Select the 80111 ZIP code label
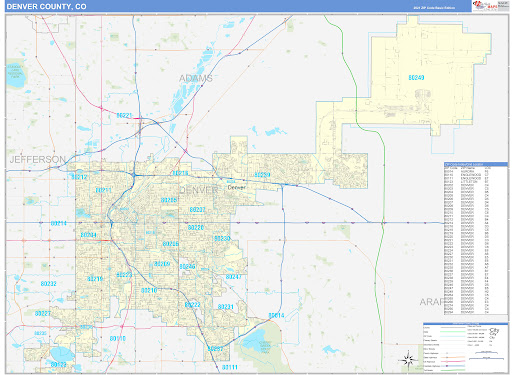This screenshot has width=512, height=375. 230,367
